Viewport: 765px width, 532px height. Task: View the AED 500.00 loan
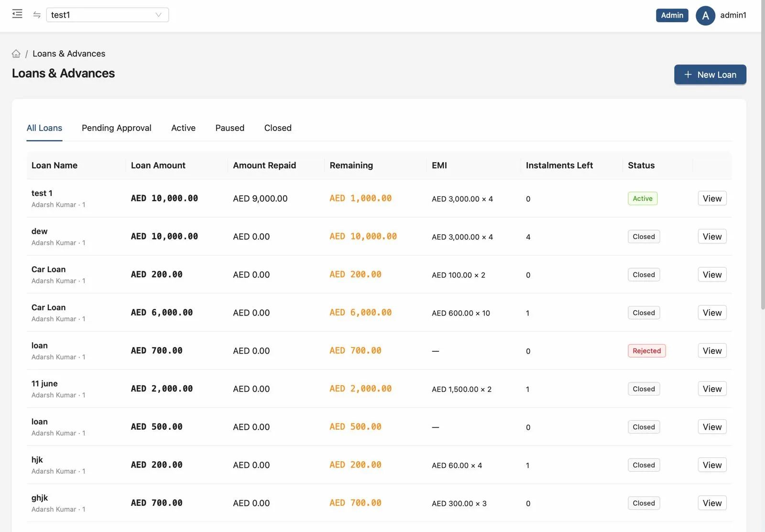712,427
